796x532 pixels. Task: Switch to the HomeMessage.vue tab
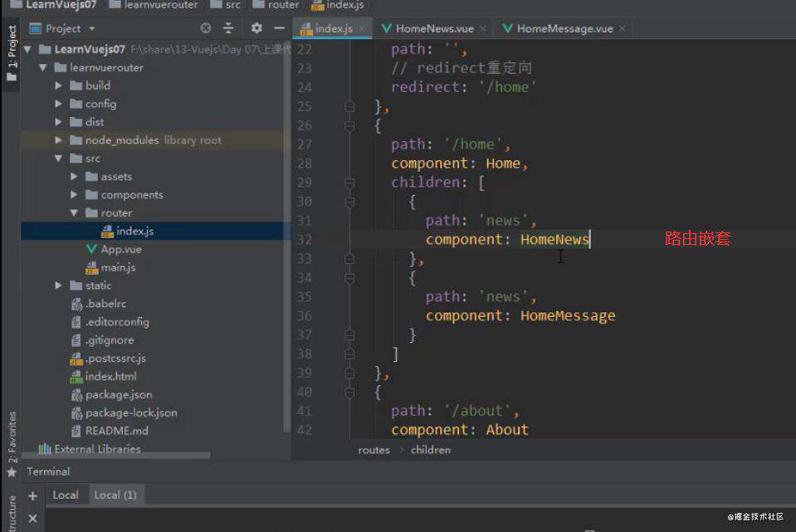pyautogui.click(x=564, y=29)
